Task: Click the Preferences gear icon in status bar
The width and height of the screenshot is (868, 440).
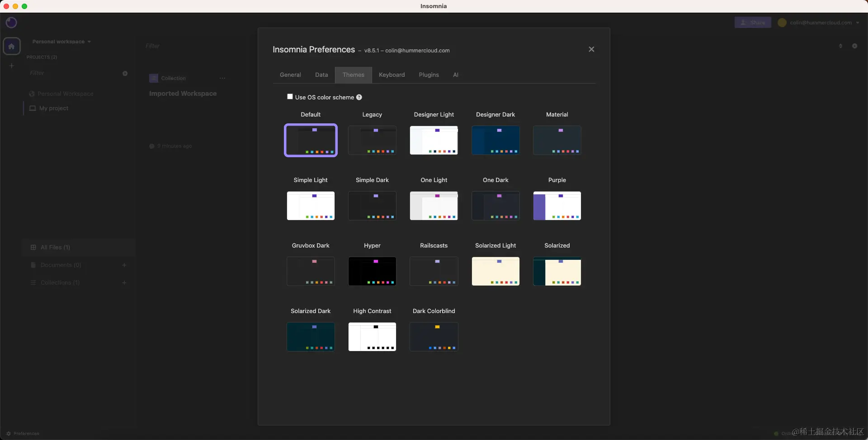Action: point(9,434)
